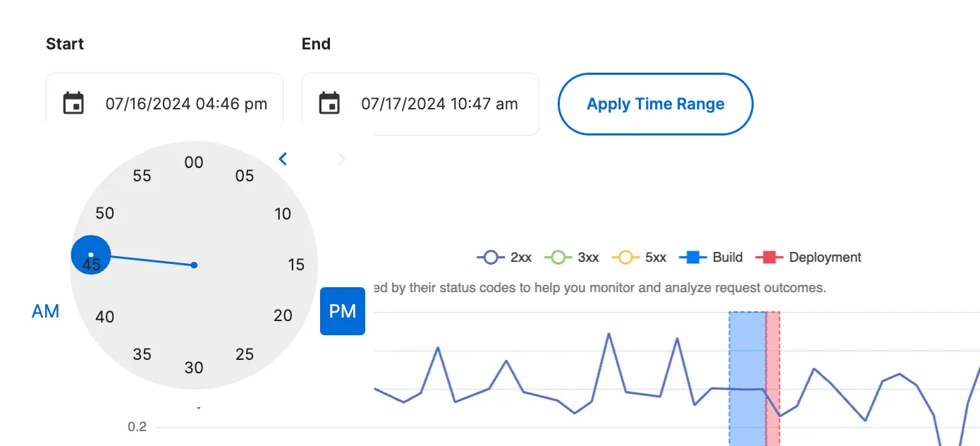
Task: Click the calendar icon in the Start field
Action: tap(73, 103)
